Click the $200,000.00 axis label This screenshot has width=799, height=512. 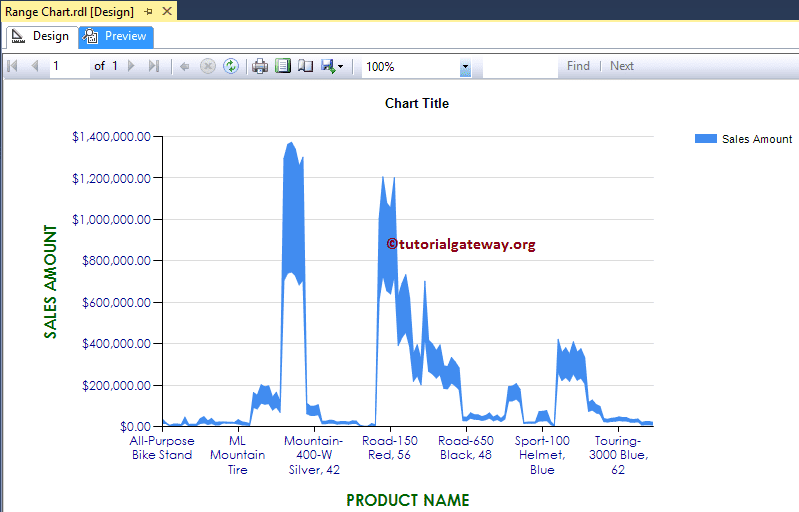pyautogui.click(x=116, y=386)
